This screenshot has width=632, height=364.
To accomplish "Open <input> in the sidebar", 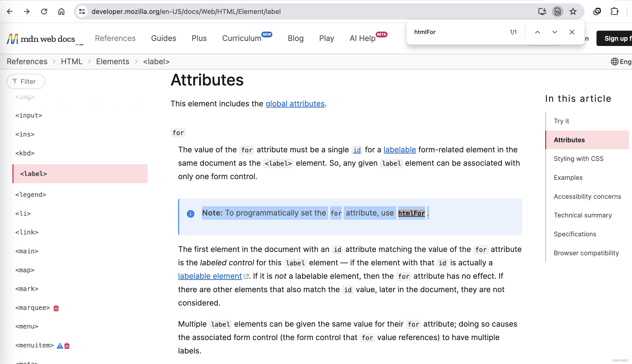I will [29, 115].
